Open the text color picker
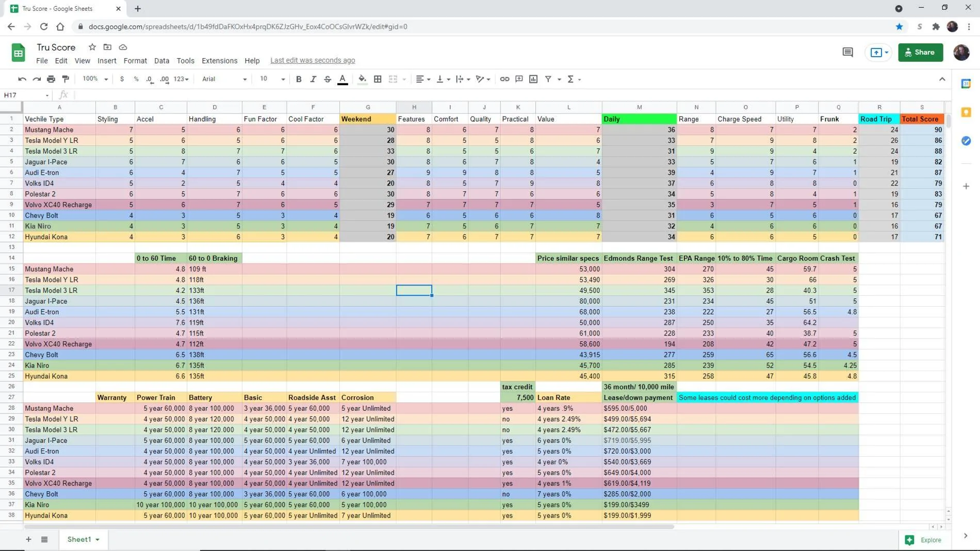 342,79
